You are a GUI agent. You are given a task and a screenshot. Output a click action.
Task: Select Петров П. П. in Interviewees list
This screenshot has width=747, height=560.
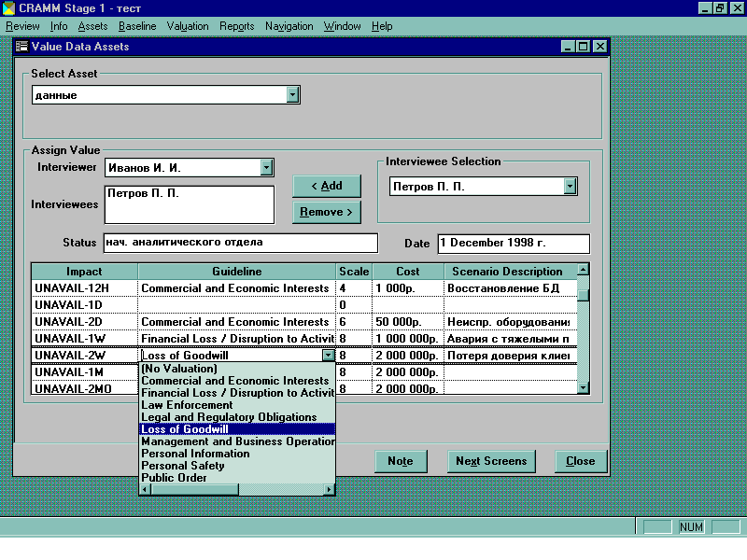[144, 193]
